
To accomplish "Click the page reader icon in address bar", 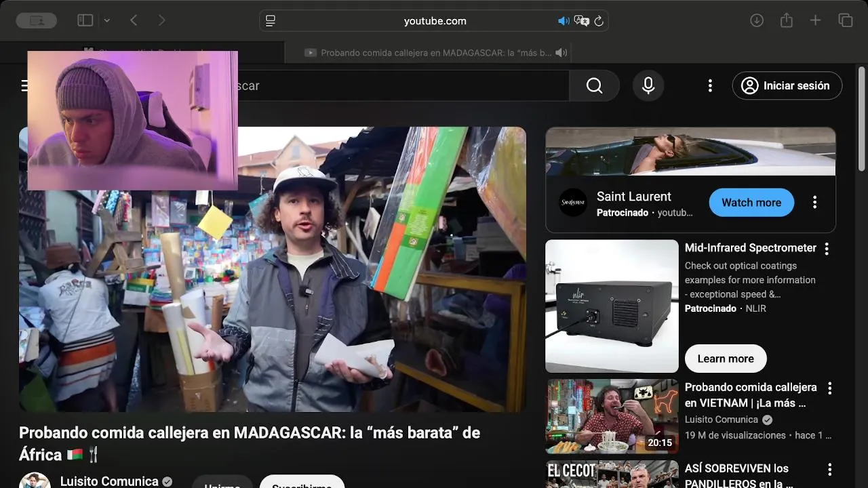I will (271, 21).
